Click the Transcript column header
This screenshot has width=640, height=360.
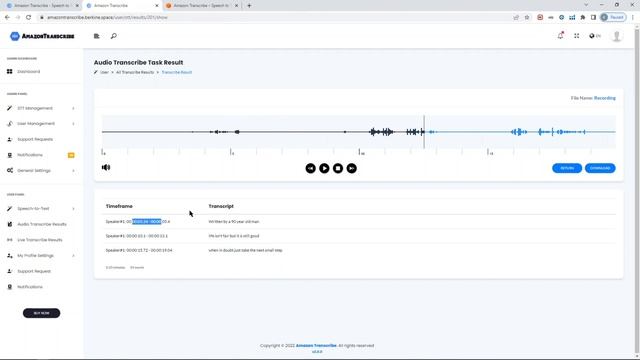[x=221, y=206]
